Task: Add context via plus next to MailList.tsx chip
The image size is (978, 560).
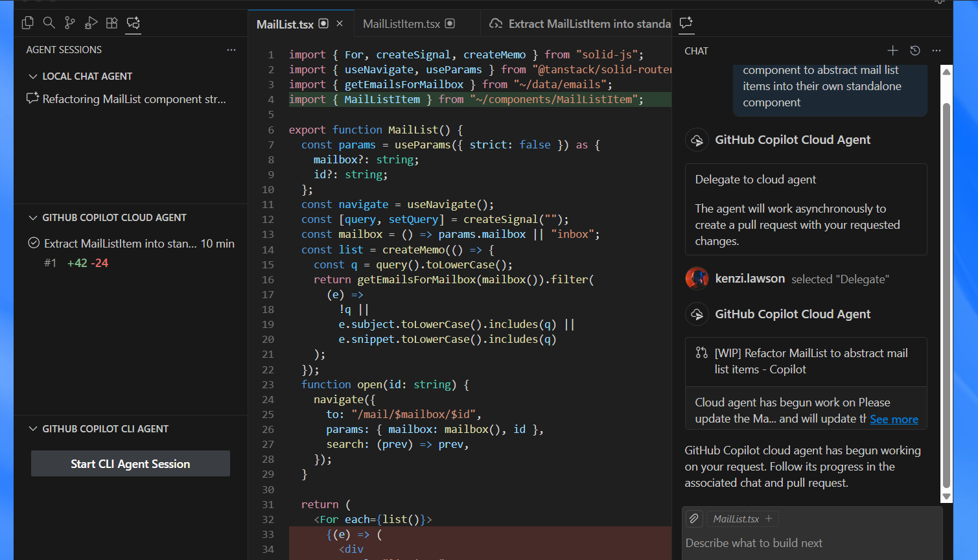Action: tap(769, 519)
